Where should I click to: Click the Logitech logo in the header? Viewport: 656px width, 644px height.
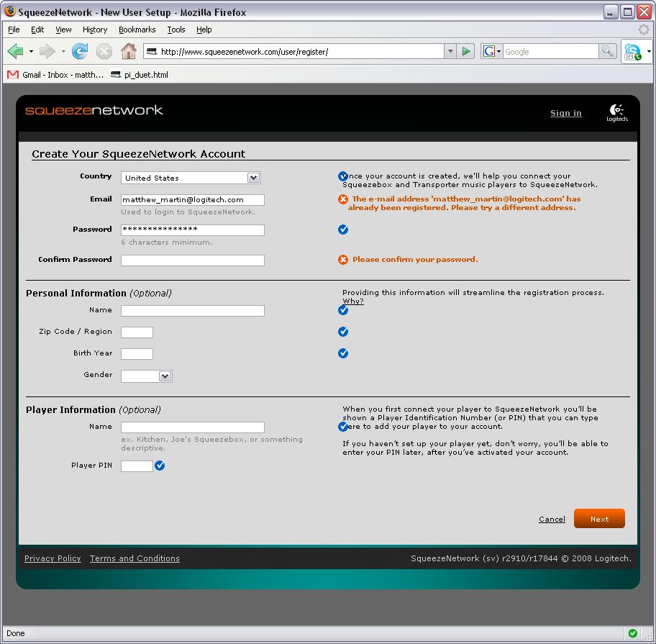pyautogui.click(x=617, y=113)
